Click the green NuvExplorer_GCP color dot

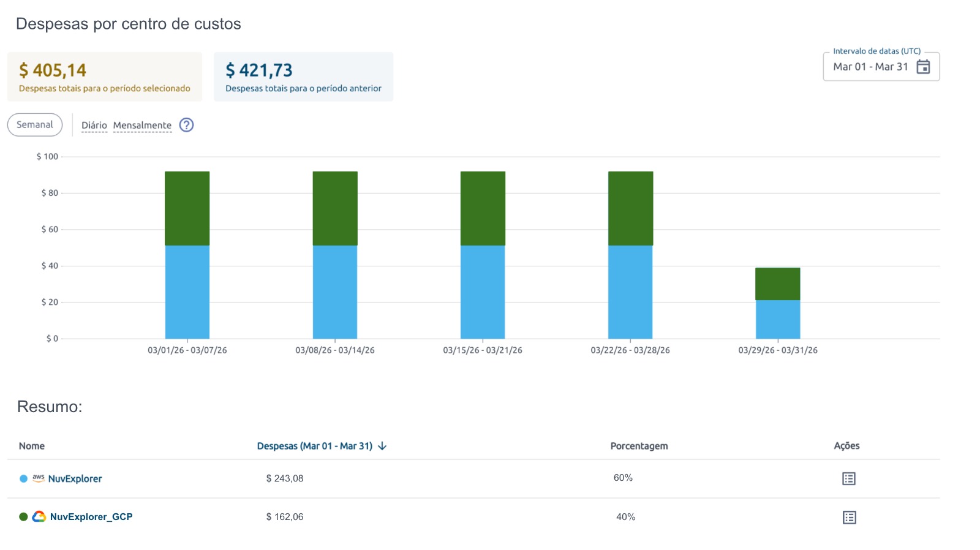click(x=24, y=516)
